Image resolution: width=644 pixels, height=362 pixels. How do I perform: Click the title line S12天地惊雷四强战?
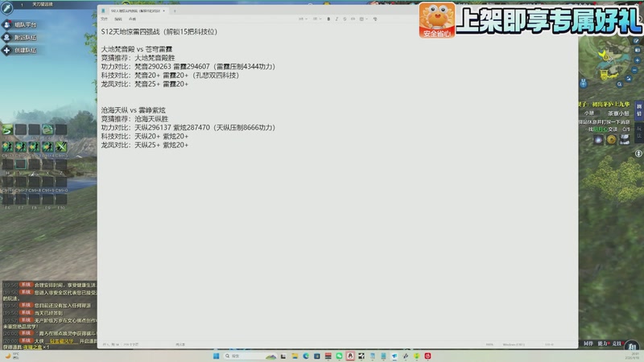pyautogui.click(x=159, y=31)
